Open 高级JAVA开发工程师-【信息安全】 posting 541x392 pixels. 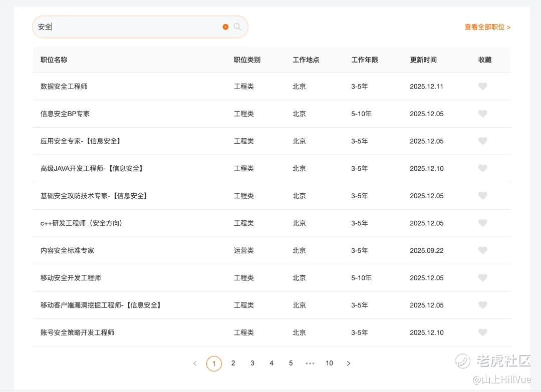(92, 168)
